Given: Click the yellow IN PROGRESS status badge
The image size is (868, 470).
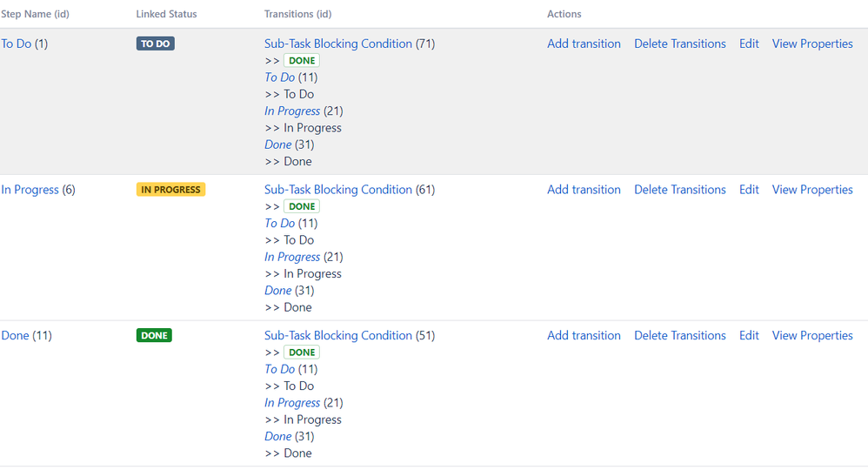Looking at the screenshot, I should [x=171, y=190].
